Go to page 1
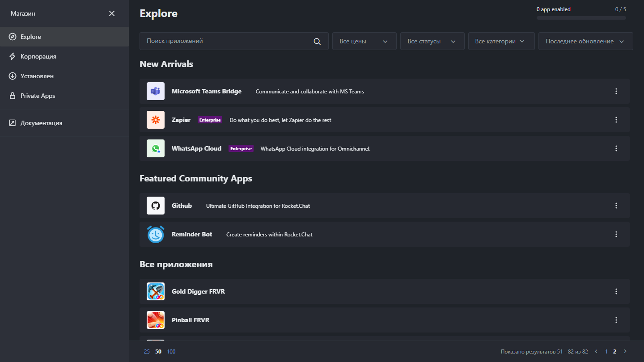644x362 pixels. coord(606,352)
